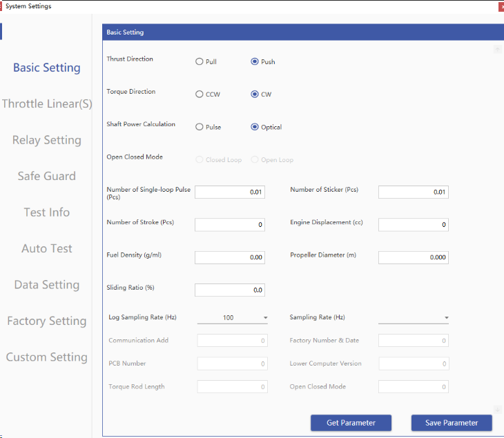Expand the Sampling Rate (Hz) dropdown

pyautogui.click(x=414, y=318)
